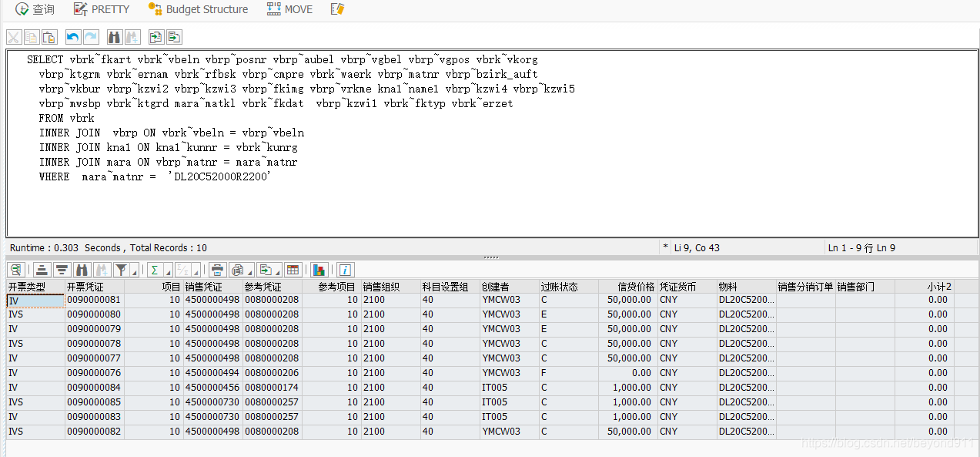Click the 销售凭证 column header

click(212, 287)
